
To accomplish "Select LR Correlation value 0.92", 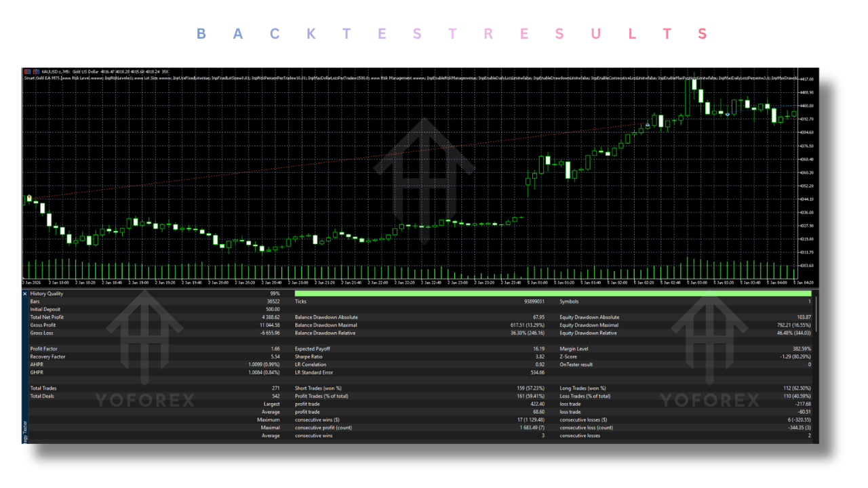I will tap(540, 365).
